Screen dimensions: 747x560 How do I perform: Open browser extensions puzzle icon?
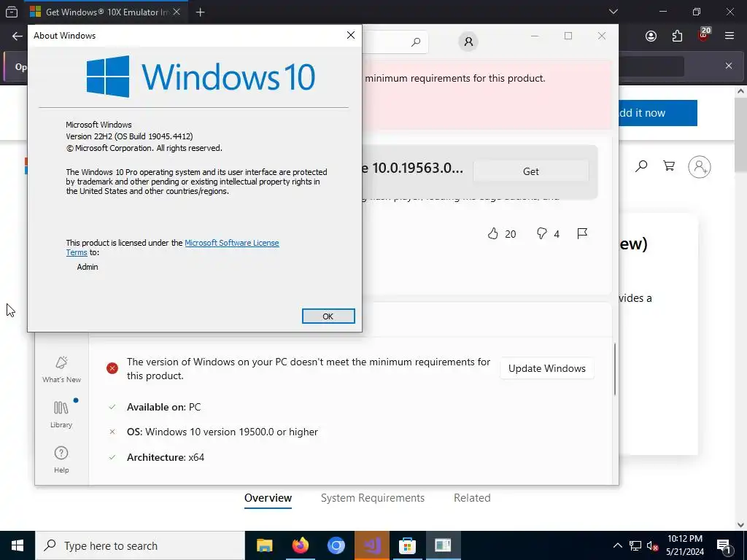tap(677, 36)
